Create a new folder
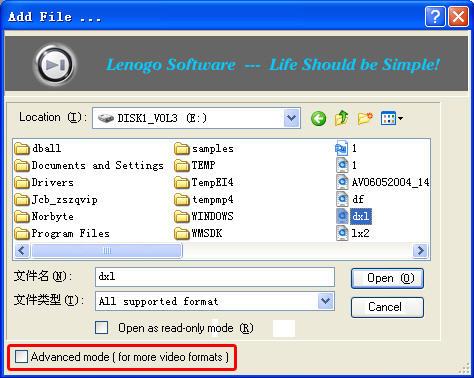 coord(365,118)
